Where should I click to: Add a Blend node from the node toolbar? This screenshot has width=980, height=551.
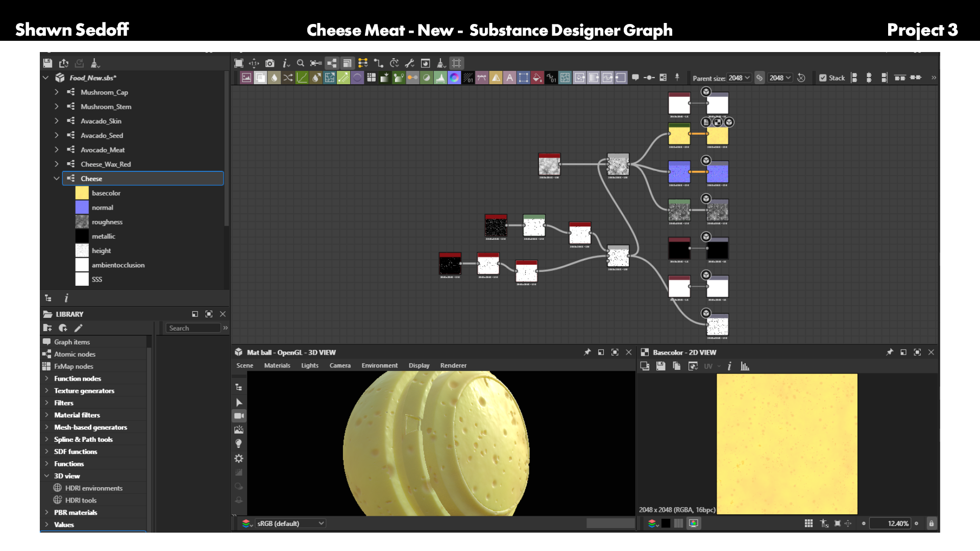[x=260, y=78]
